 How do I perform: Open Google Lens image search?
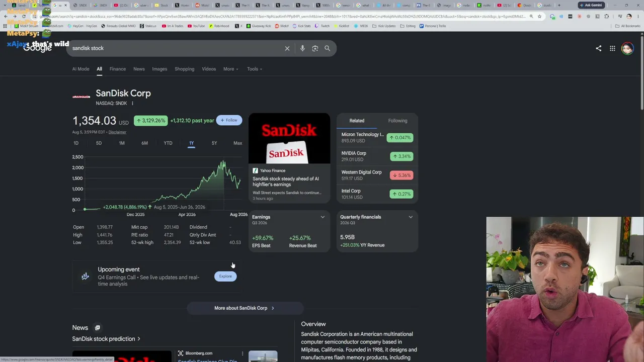(x=315, y=48)
